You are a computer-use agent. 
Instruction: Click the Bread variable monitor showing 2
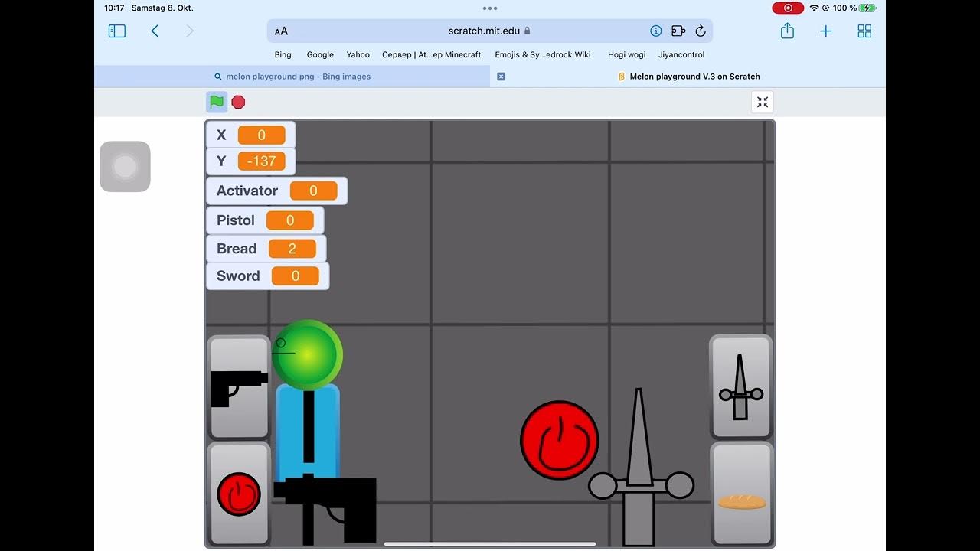click(x=266, y=249)
